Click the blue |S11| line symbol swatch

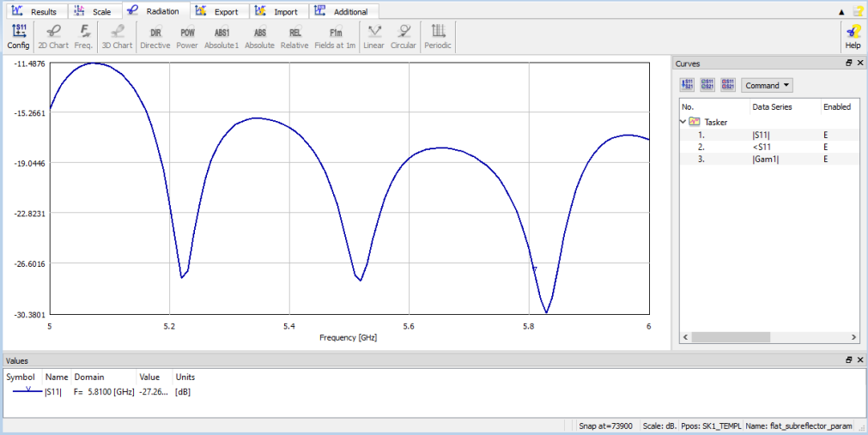(27, 390)
